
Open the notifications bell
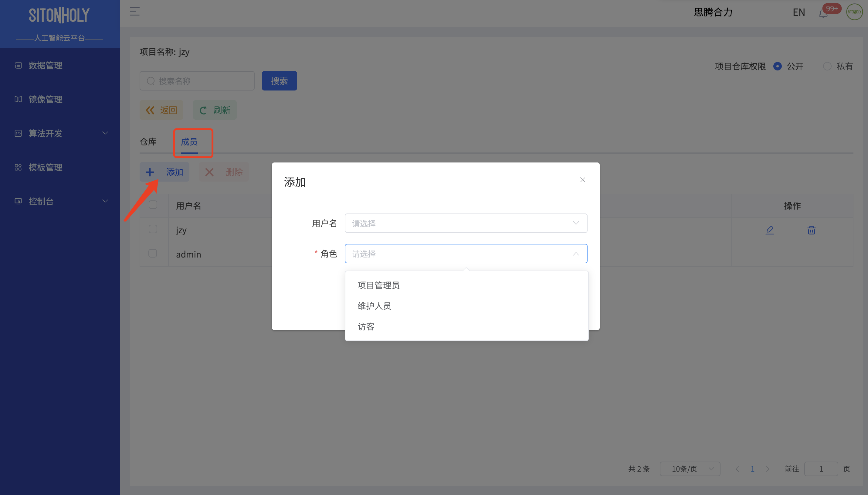(823, 14)
